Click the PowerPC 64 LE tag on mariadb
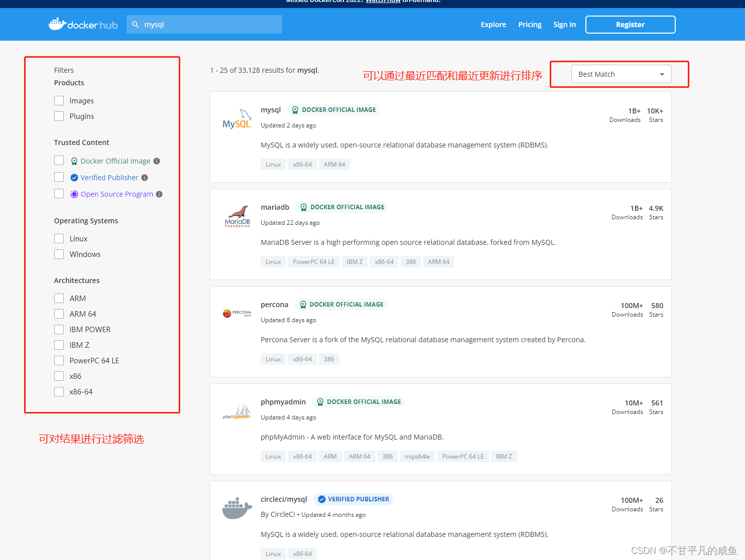This screenshot has width=745, height=560. [314, 262]
